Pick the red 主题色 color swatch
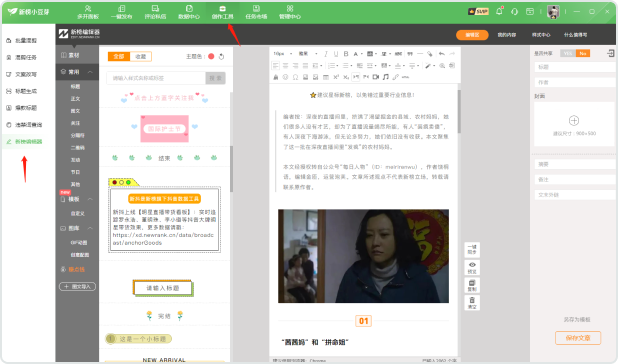This screenshot has width=618, height=364. point(211,56)
